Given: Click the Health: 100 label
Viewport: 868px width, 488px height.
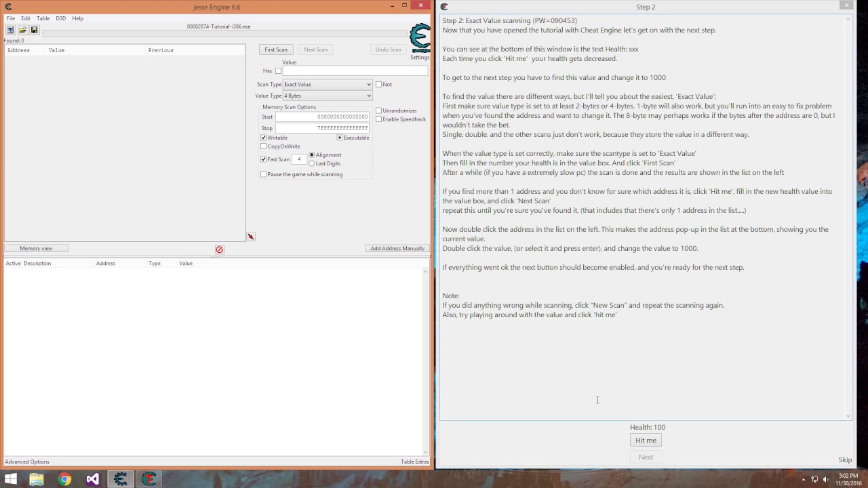Looking at the screenshot, I should pyautogui.click(x=648, y=427).
